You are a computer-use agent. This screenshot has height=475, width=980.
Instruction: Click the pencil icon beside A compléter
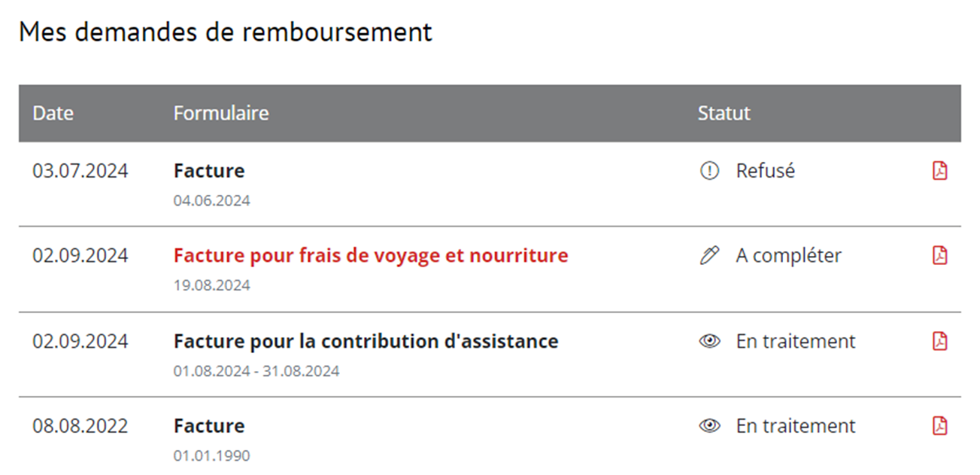click(x=709, y=256)
